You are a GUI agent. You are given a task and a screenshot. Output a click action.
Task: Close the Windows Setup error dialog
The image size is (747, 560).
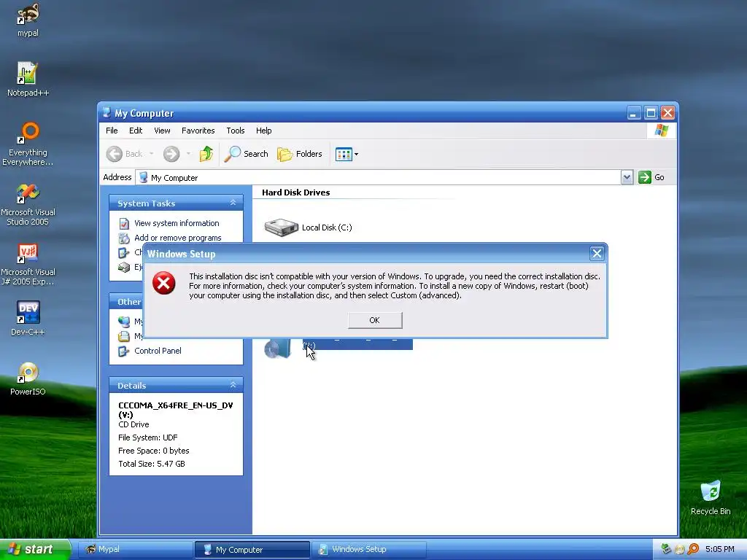[x=597, y=253]
